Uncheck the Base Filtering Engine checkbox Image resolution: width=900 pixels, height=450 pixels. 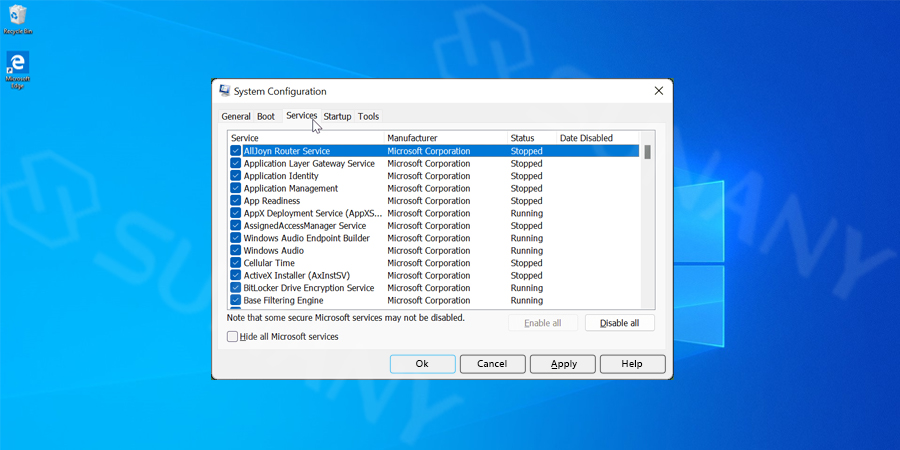point(235,300)
